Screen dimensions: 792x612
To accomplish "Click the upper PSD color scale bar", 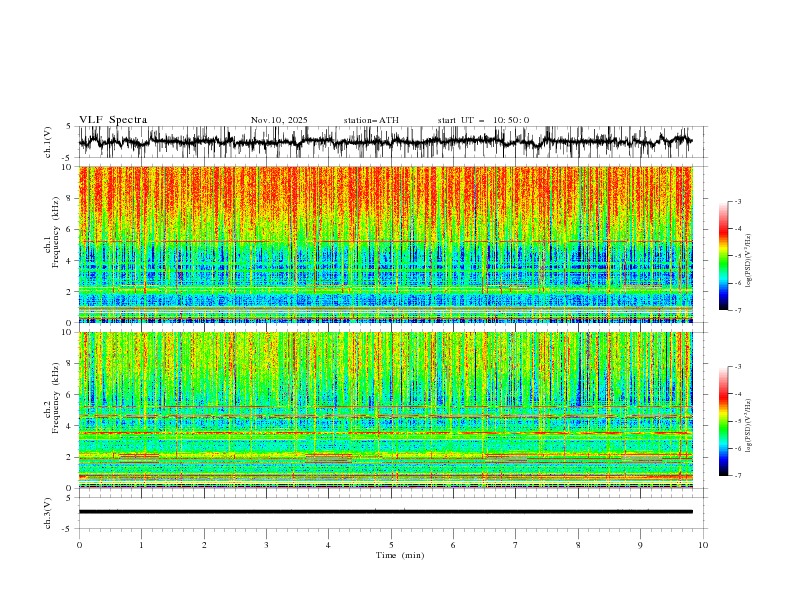I will [723, 256].
